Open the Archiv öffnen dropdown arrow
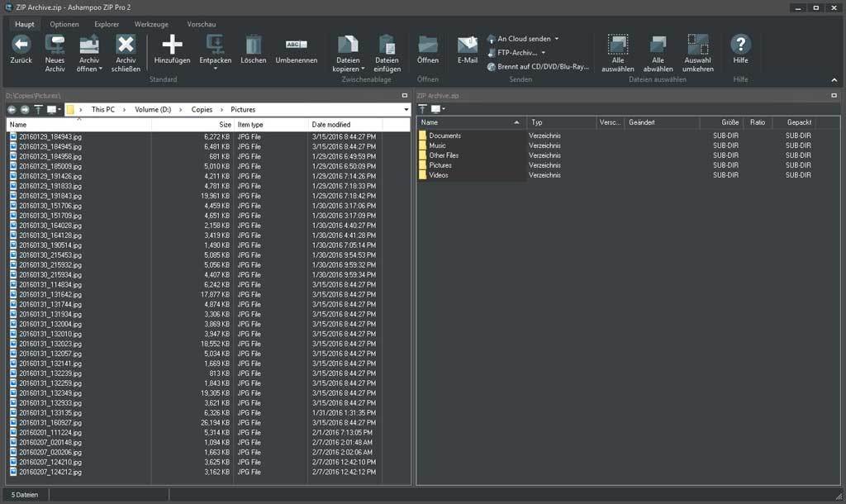Viewport: 846px width, 504px height. (101, 69)
